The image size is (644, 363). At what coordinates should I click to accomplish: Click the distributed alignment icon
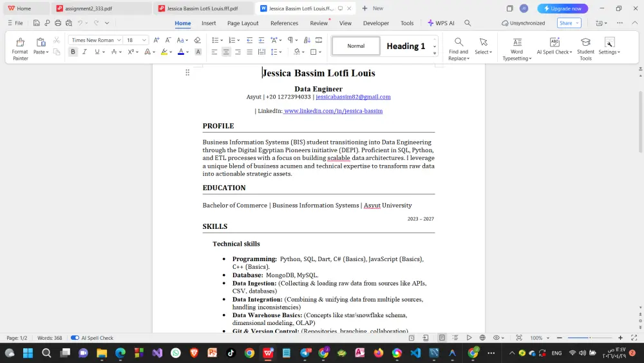pyautogui.click(x=261, y=52)
